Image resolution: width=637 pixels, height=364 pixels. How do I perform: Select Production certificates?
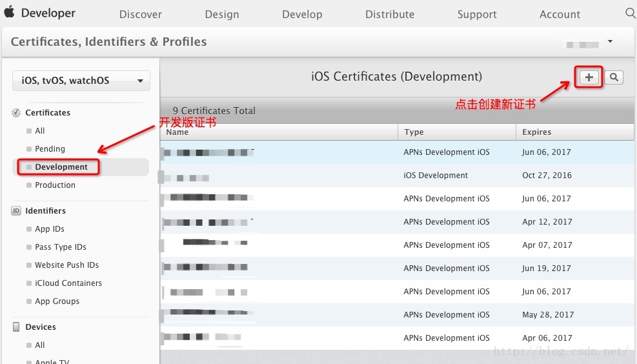click(56, 185)
